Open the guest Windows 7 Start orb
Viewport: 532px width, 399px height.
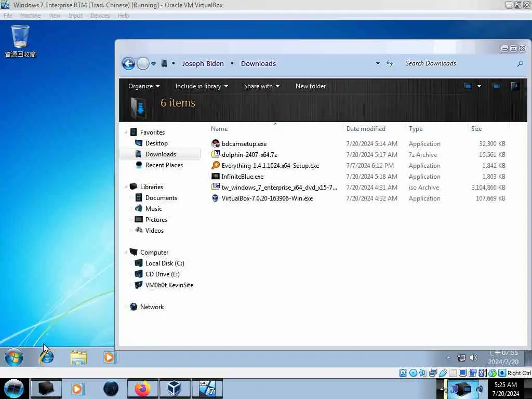click(14, 357)
